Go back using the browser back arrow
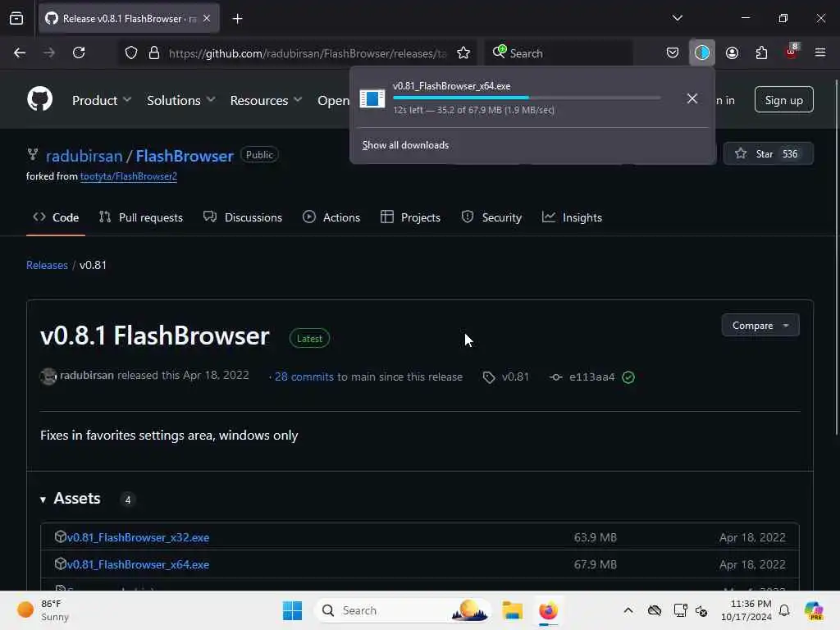 20,53
